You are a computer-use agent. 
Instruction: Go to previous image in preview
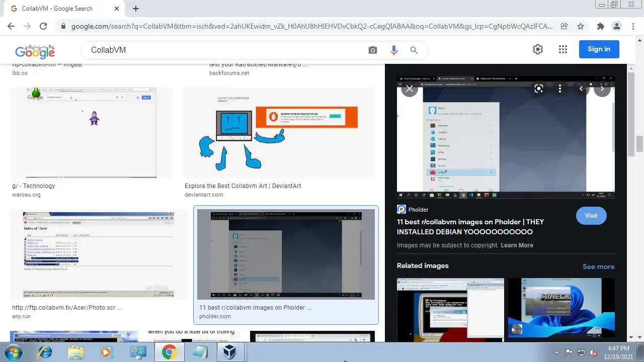581,89
